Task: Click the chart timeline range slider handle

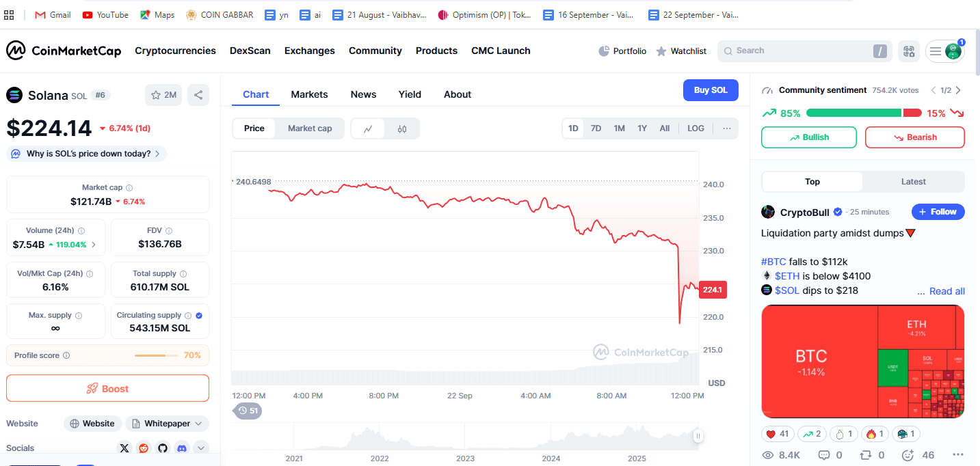Action: 698,436
